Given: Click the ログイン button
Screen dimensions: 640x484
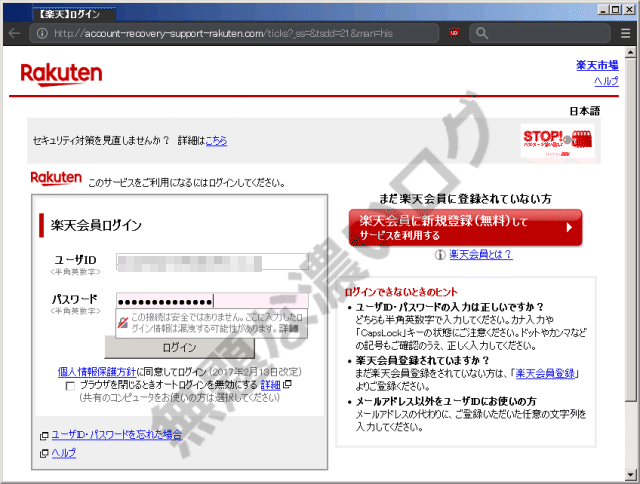Looking at the screenshot, I should pyautogui.click(x=180, y=348).
